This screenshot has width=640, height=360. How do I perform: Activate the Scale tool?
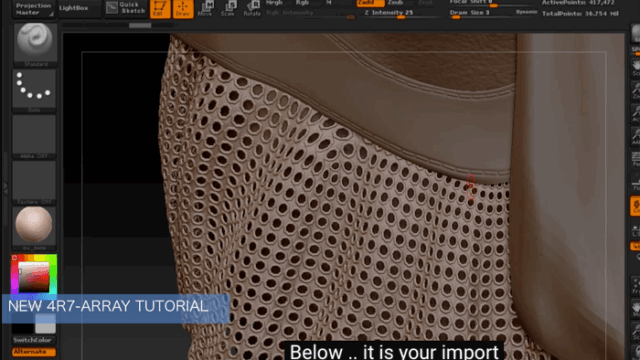pyautogui.click(x=228, y=8)
